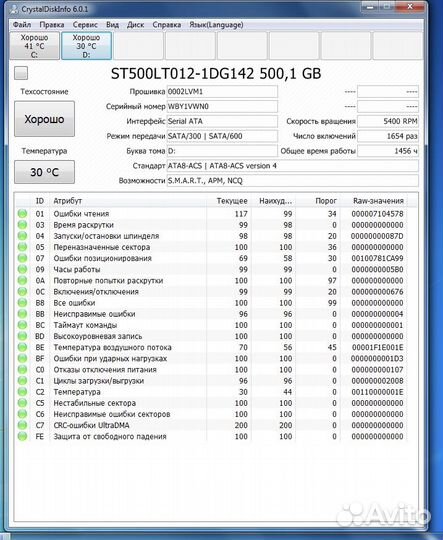
Task: Switch to disk C: tab at 41 °C
Action: point(34,46)
